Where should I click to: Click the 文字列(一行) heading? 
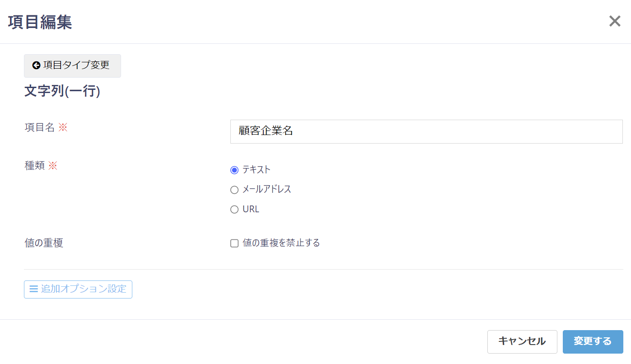(x=62, y=91)
